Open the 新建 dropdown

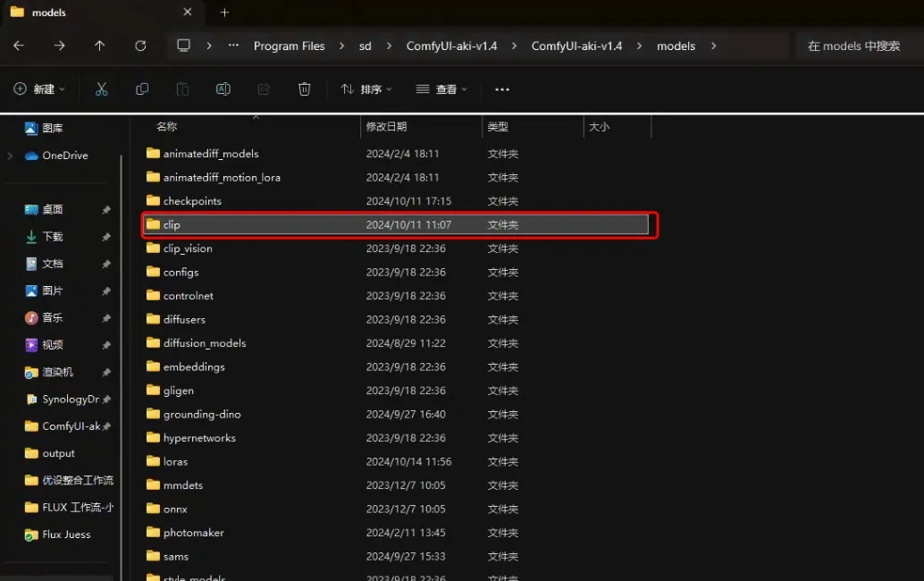click(39, 89)
